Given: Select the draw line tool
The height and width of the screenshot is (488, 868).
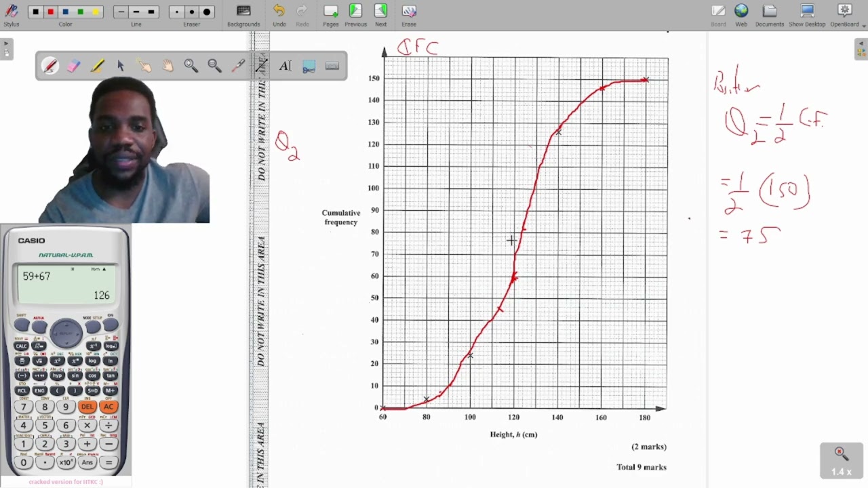Looking at the screenshot, I should point(261,66).
